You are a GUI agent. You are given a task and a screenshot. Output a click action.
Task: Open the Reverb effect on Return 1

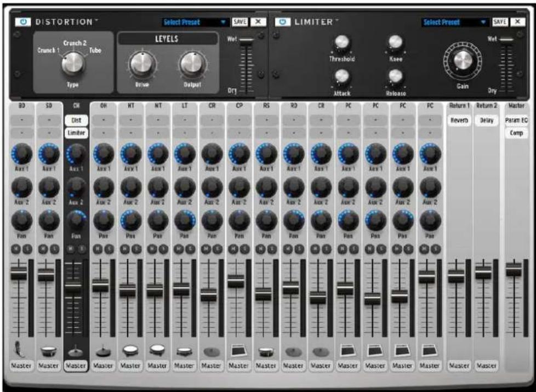tap(459, 120)
